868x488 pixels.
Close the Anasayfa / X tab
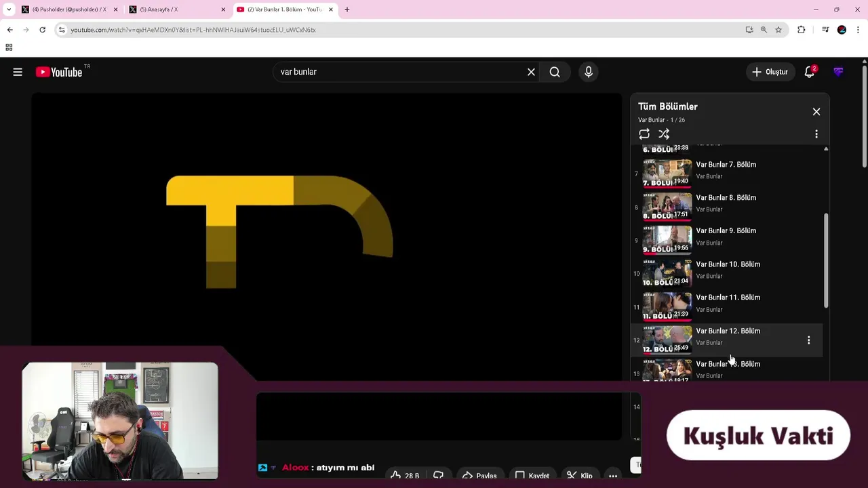pyautogui.click(x=223, y=9)
